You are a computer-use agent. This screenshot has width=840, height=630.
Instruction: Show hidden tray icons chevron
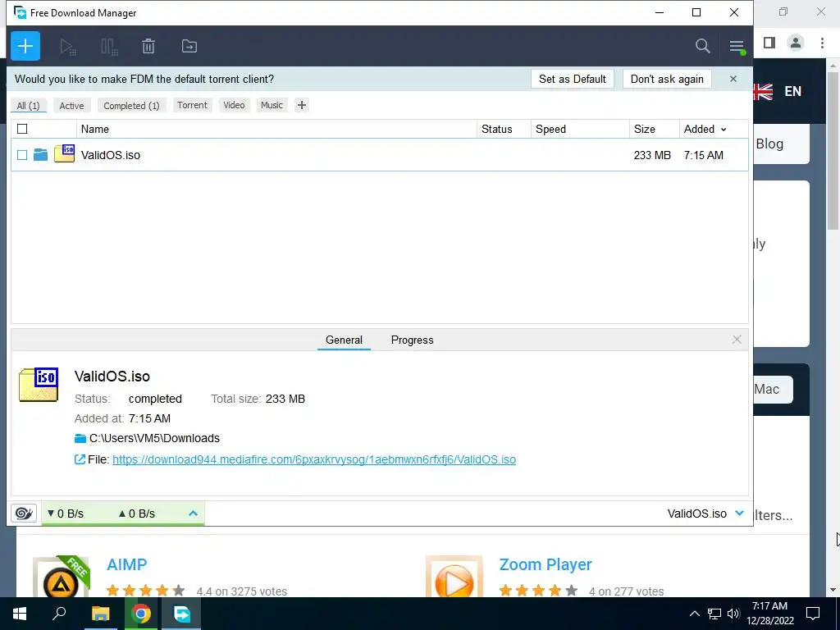(x=694, y=614)
